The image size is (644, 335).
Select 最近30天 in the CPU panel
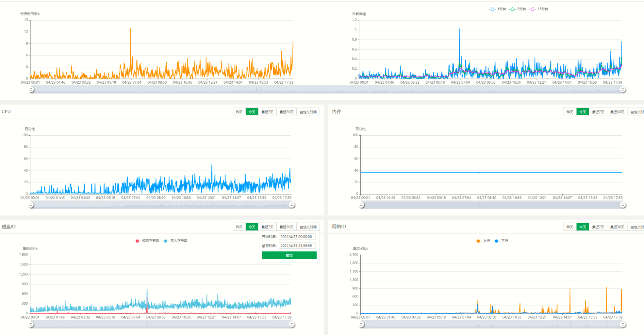point(287,112)
